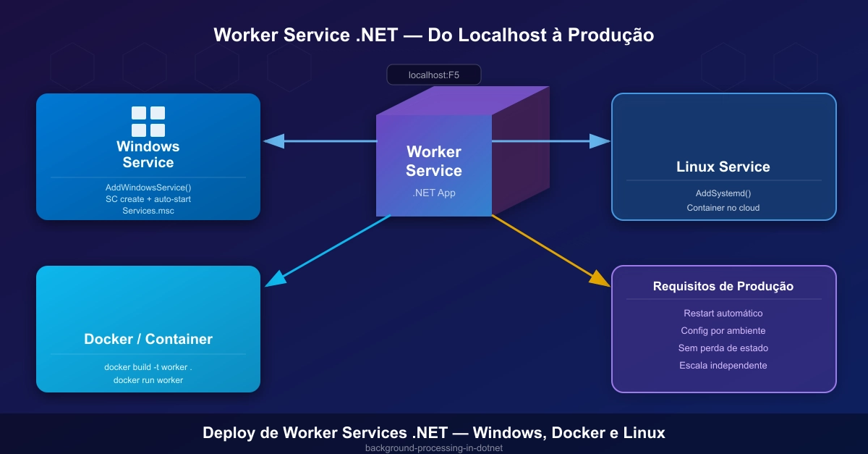Click the 'Linux Service' heading

pos(723,167)
